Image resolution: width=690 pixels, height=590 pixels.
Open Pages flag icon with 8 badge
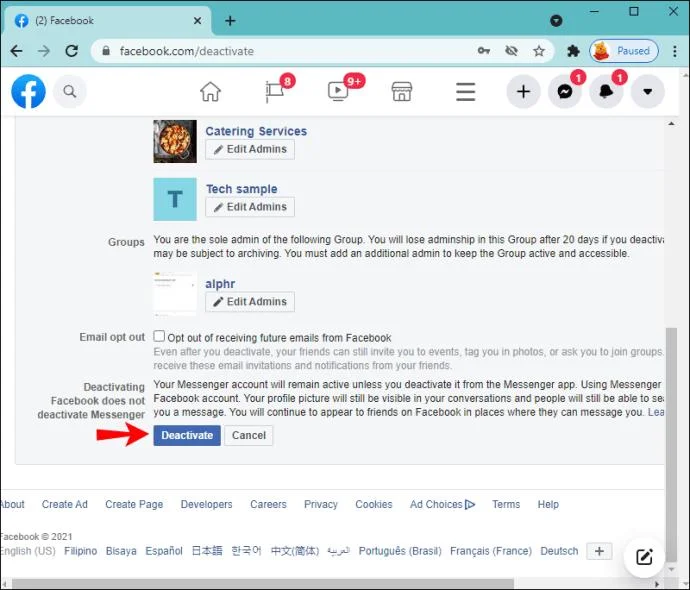pos(275,92)
